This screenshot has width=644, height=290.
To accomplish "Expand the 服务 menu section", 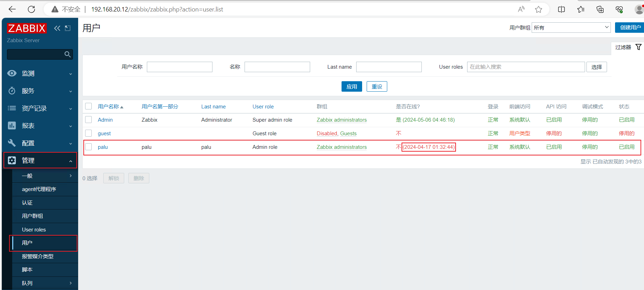I will tap(40, 91).
